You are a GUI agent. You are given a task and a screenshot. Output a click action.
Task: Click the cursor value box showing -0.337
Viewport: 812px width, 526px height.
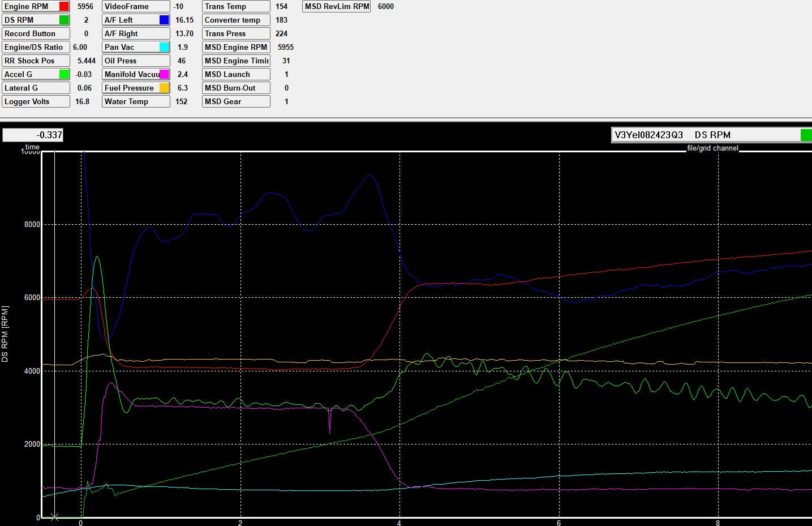coord(33,135)
